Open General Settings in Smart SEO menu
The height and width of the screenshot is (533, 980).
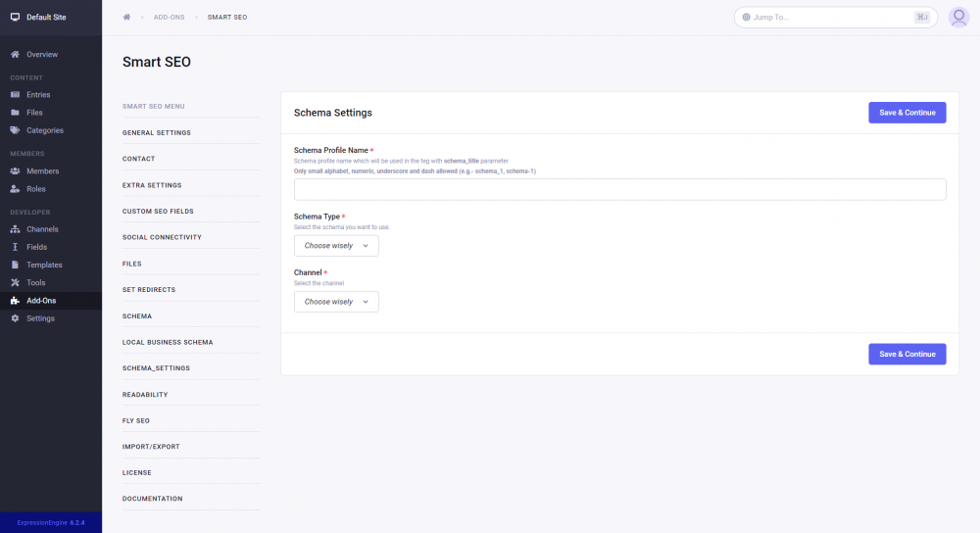[157, 132]
